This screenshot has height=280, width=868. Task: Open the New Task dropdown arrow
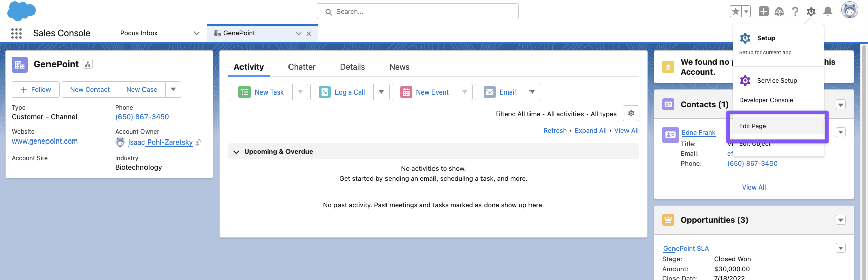coord(300,92)
